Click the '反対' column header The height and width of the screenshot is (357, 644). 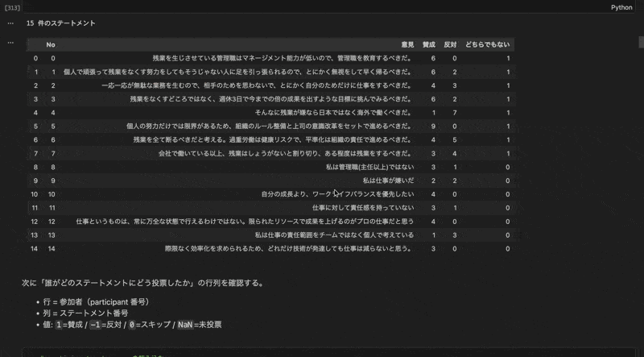tap(450, 45)
